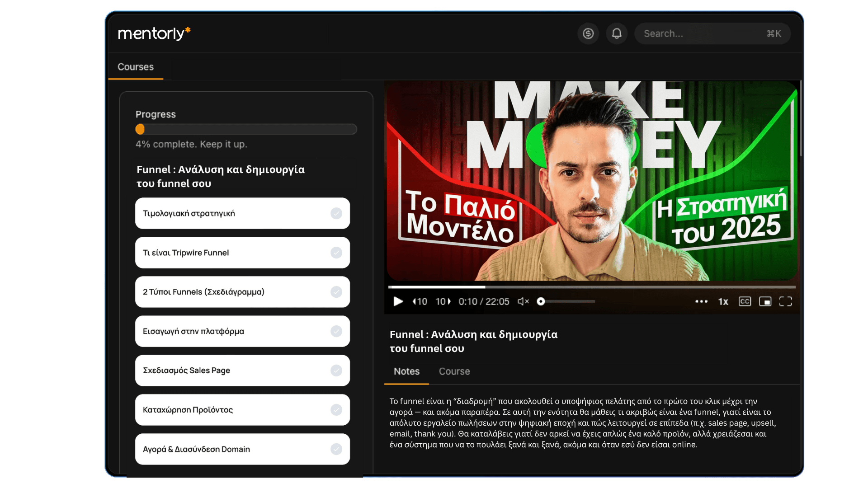Toggle checkmark on Σχεδιασμός Sales Page
The height and width of the screenshot is (488, 868).
336,371
